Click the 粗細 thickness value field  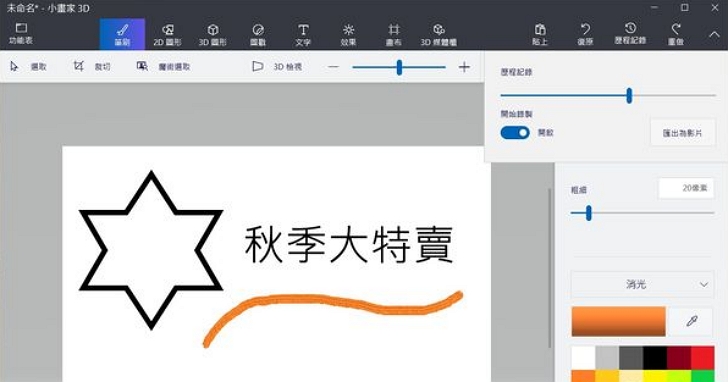click(686, 188)
